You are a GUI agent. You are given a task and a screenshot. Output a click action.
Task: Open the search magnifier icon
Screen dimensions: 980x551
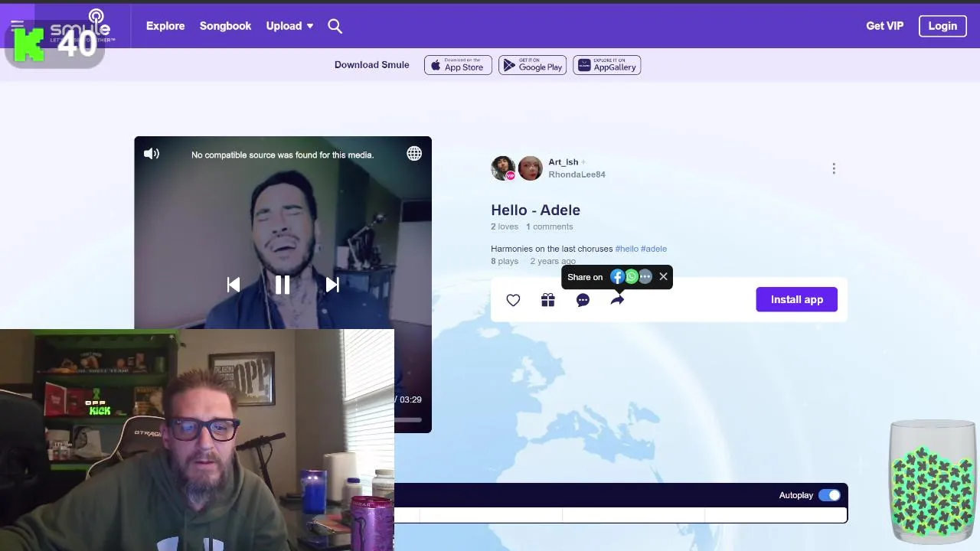coord(335,26)
